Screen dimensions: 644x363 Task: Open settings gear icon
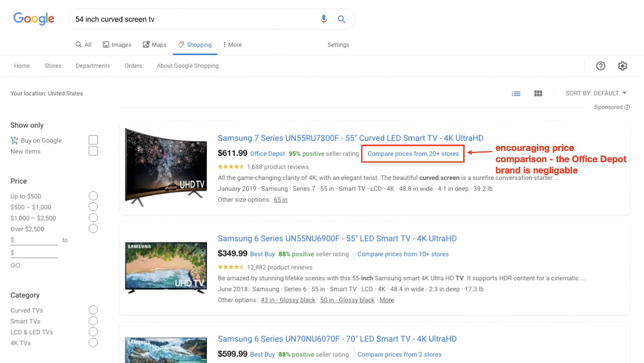click(623, 66)
